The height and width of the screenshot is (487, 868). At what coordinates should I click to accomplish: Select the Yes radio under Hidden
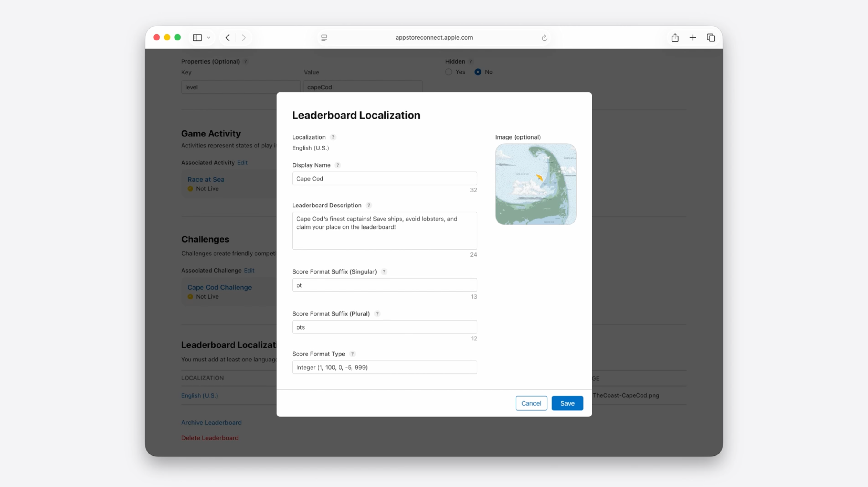tap(449, 72)
